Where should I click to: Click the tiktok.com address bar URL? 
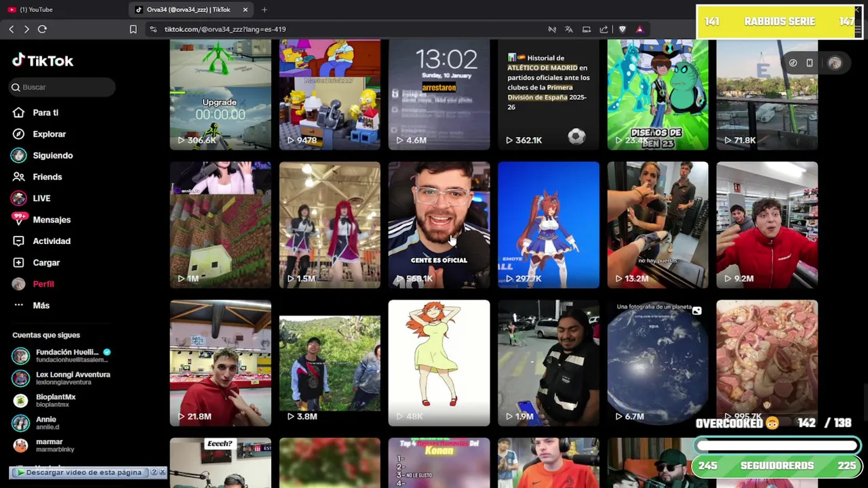click(x=225, y=29)
